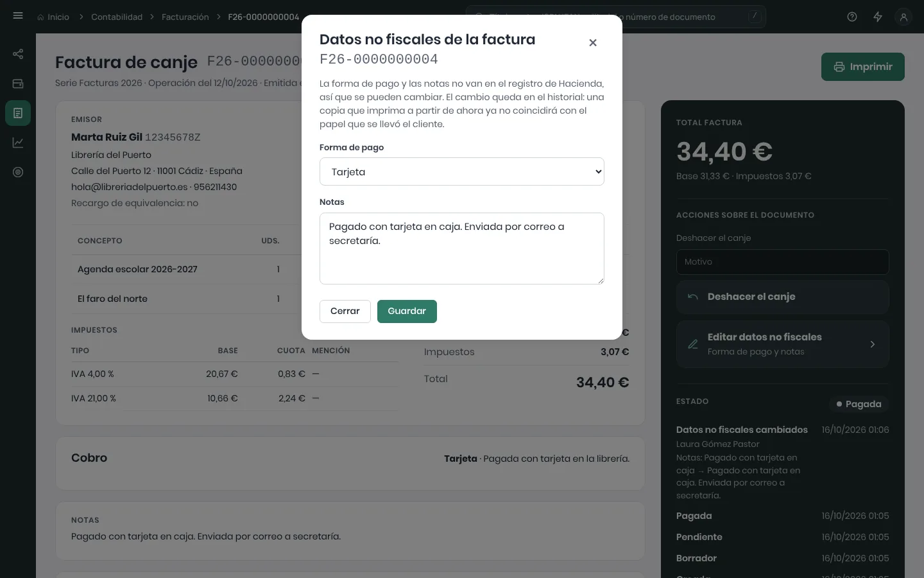Click the home icon in the breadcrumb
Screen dimensions: 924x578
pyautogui.click(x=41, y=17)
